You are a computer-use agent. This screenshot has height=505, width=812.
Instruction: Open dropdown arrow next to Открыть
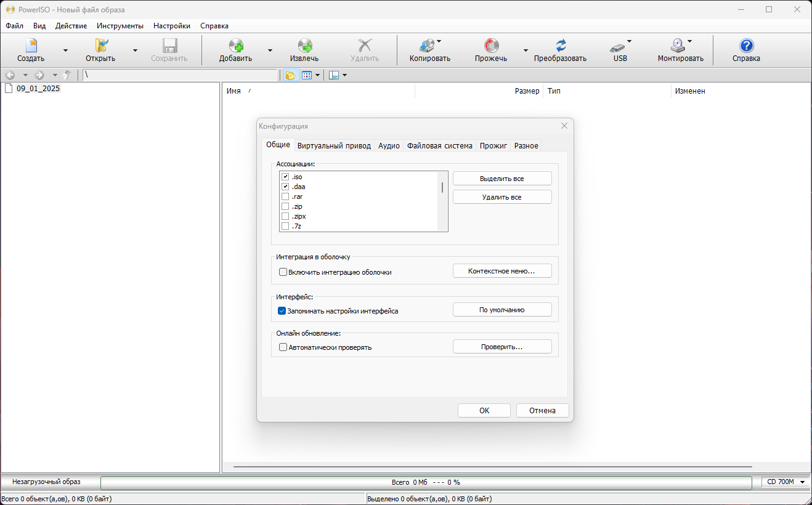point(135,50)
